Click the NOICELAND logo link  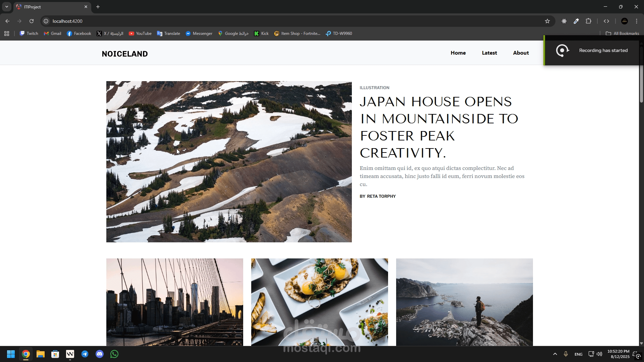click(125, 54)
